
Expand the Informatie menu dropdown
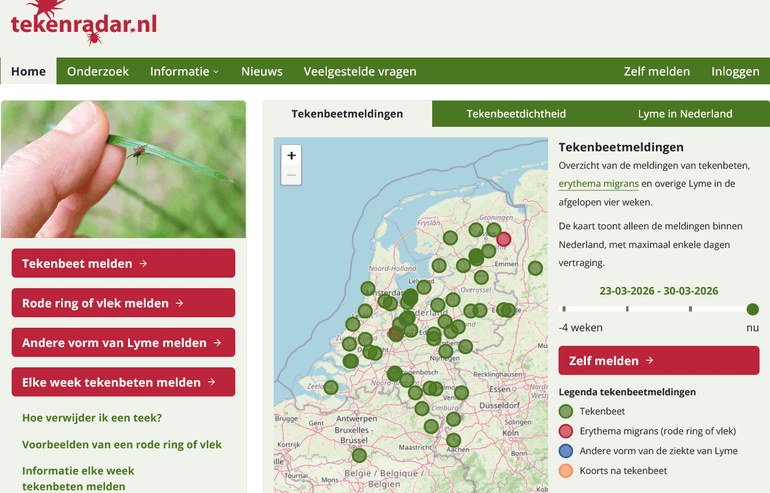[x=184, y=72]
